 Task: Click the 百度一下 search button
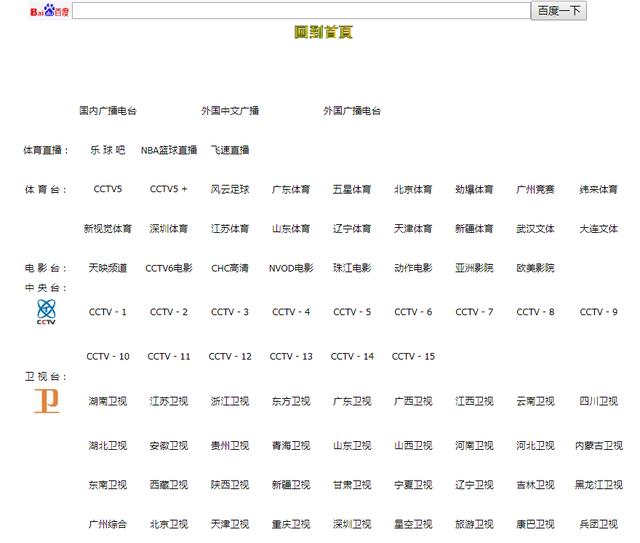pyautogui.click(x=558, y=11)
